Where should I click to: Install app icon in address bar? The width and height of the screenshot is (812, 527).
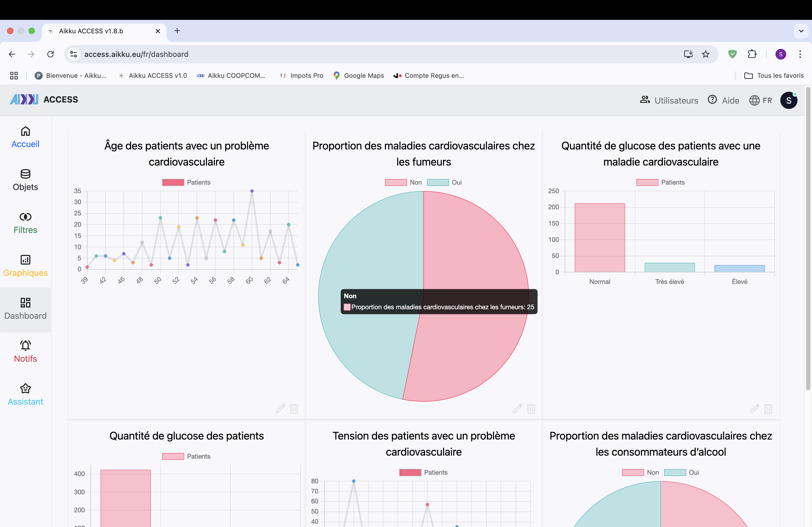(x=688, y=54)
